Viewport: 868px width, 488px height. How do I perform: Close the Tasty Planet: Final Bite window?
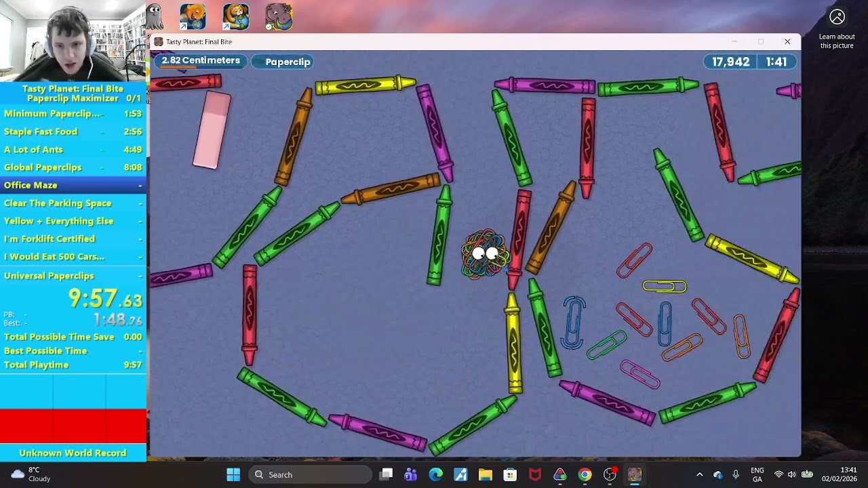tap(787, 41)
